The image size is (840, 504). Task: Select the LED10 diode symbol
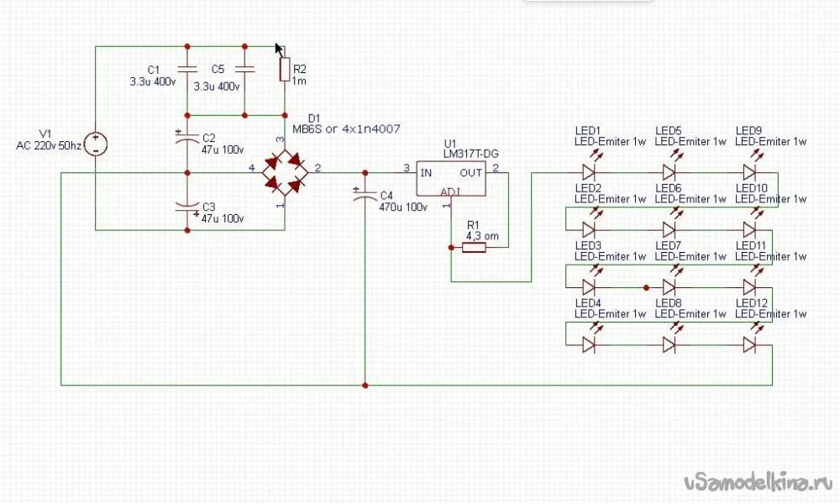(750, 230)
